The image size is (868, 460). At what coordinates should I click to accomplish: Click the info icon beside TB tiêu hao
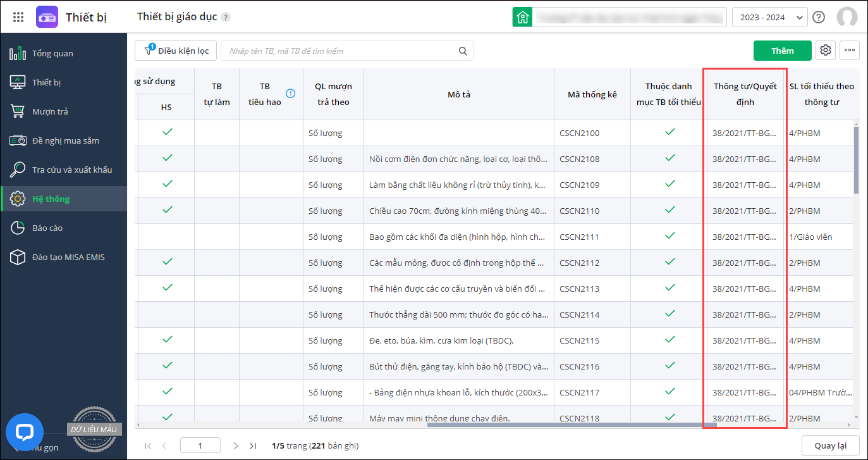tap(290, 94)
